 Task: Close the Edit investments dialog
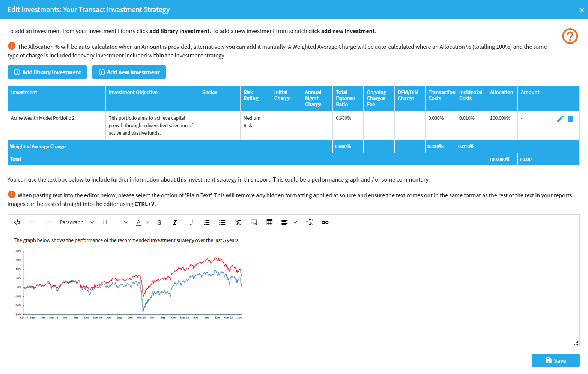(x=582, y=10)
